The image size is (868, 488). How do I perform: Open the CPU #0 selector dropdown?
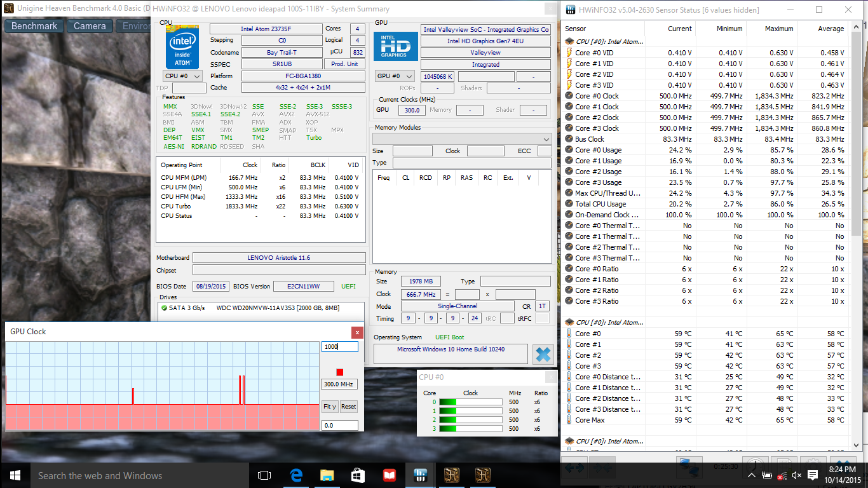[x=182, y=76]
